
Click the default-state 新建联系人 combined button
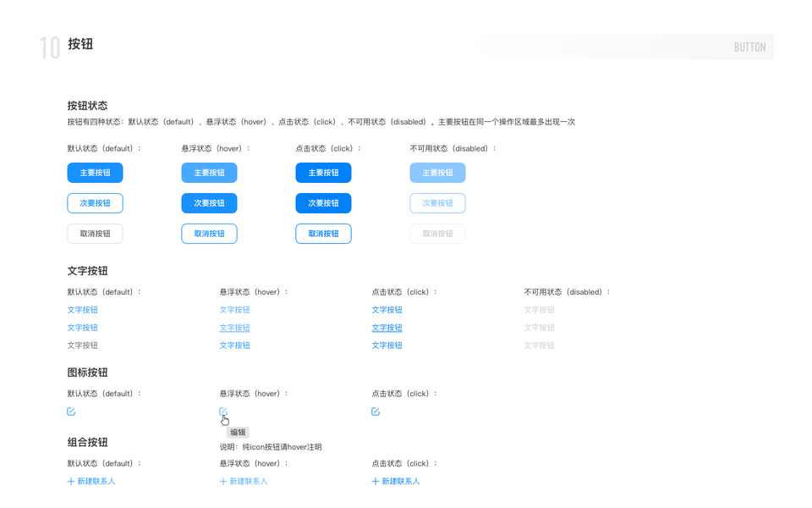pyautogui.click(x=91, y=482)
